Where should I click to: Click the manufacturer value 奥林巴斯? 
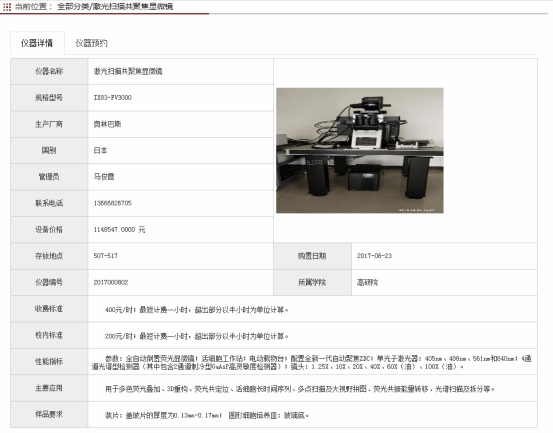click(x=107, y=124)
